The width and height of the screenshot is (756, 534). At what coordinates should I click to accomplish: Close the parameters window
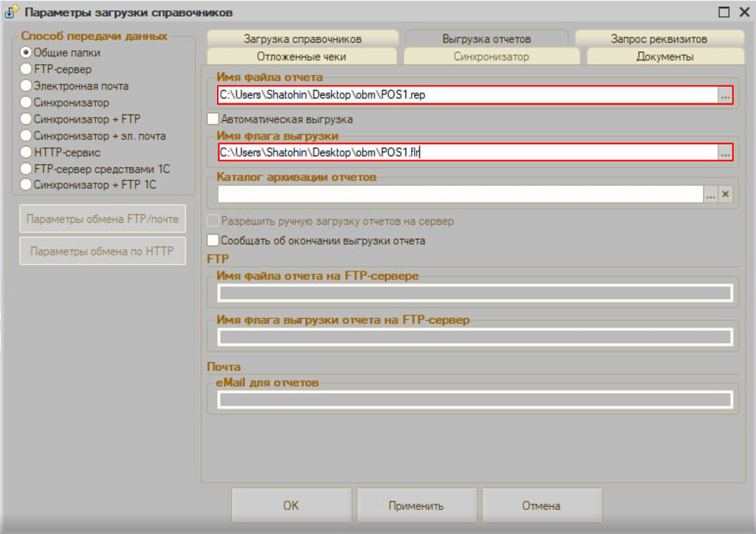point(742,12)
